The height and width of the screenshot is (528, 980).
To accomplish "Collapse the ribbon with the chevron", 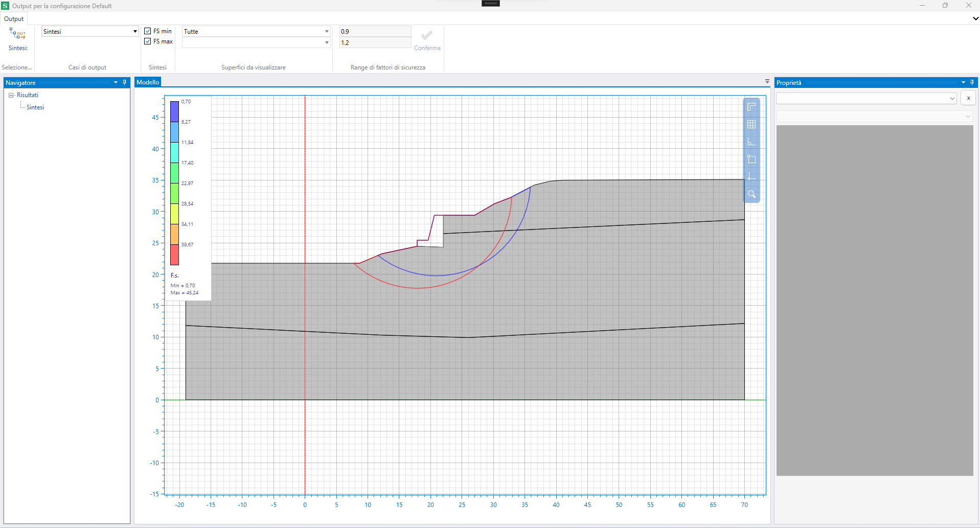I will click(x=975, y=18).
